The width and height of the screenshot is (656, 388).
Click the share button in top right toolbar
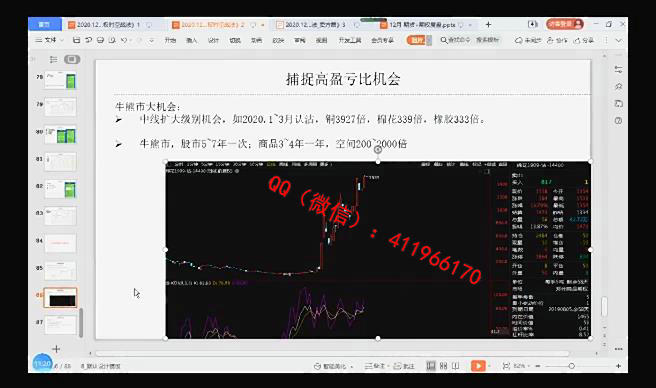click(584, 40)
